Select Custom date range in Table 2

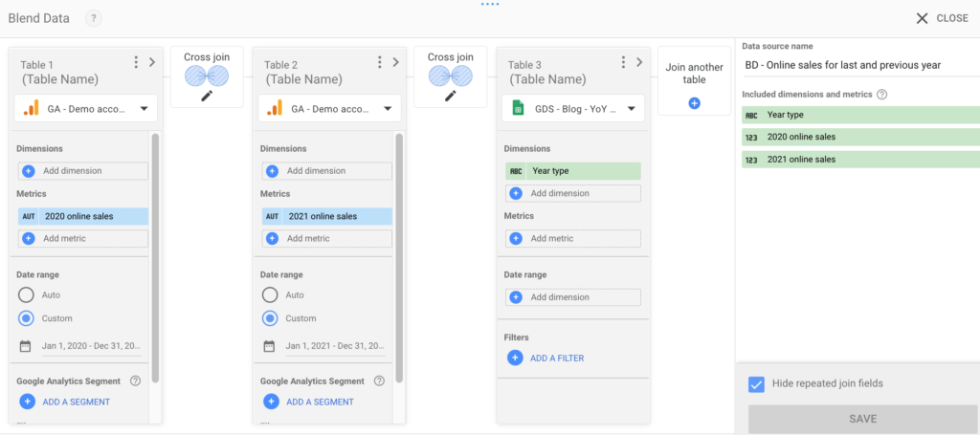tap(270, 318)
